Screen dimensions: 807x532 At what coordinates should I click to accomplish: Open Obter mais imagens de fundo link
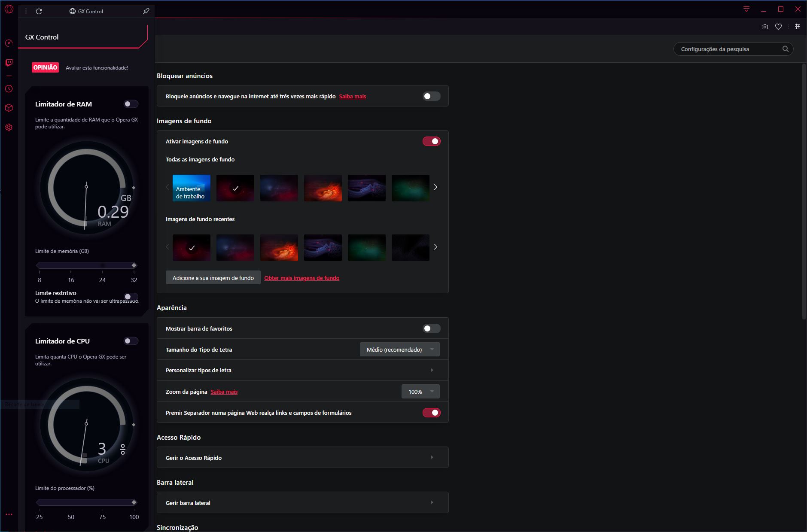pos(301,278)
